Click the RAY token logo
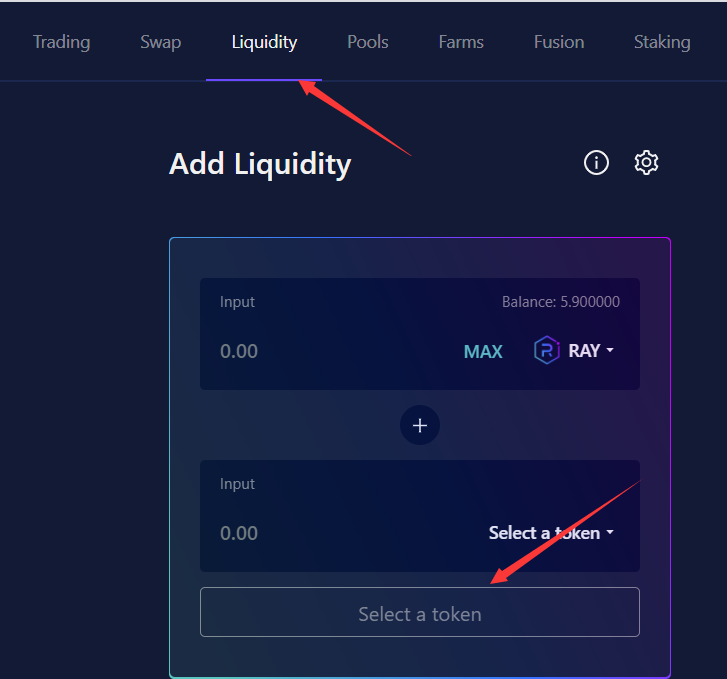This screenshot has height=679, width=727. tap(547, 350)
